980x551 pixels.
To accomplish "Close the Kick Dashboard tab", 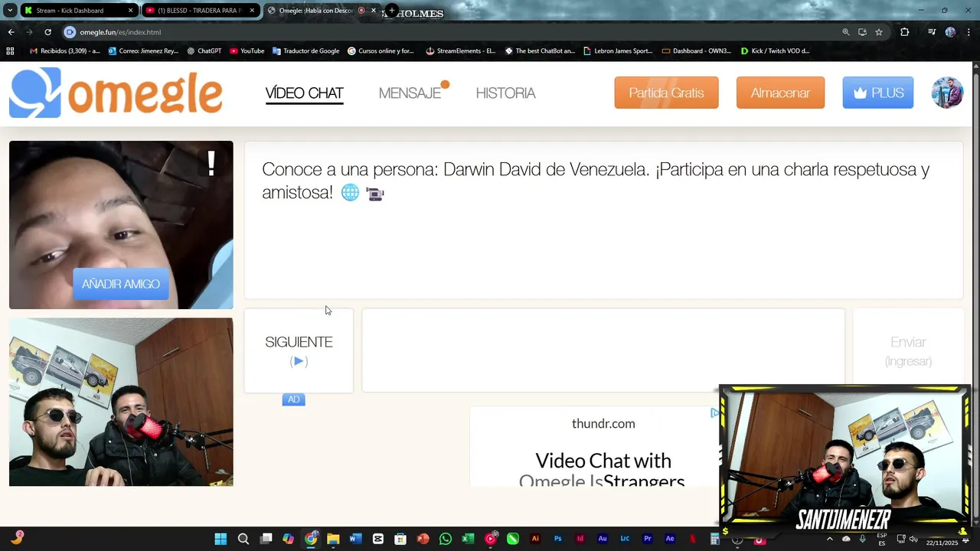I will [x=130, y=11].
